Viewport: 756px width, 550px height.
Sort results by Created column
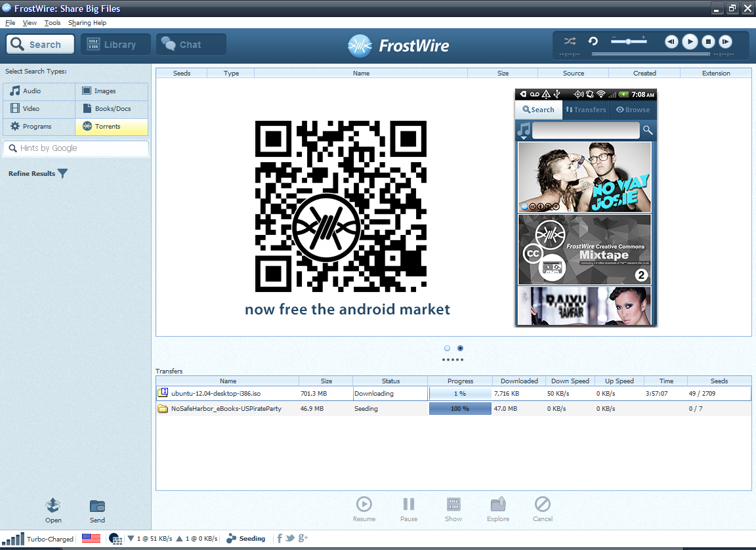pyautogui.click(x=644, y=74)
